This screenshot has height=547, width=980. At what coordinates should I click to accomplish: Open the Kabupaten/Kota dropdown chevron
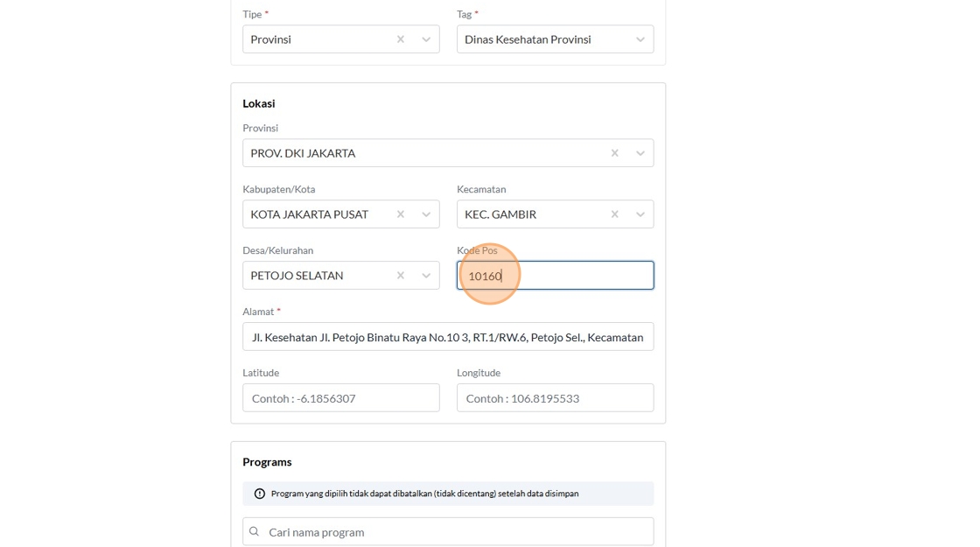(426, 214)
